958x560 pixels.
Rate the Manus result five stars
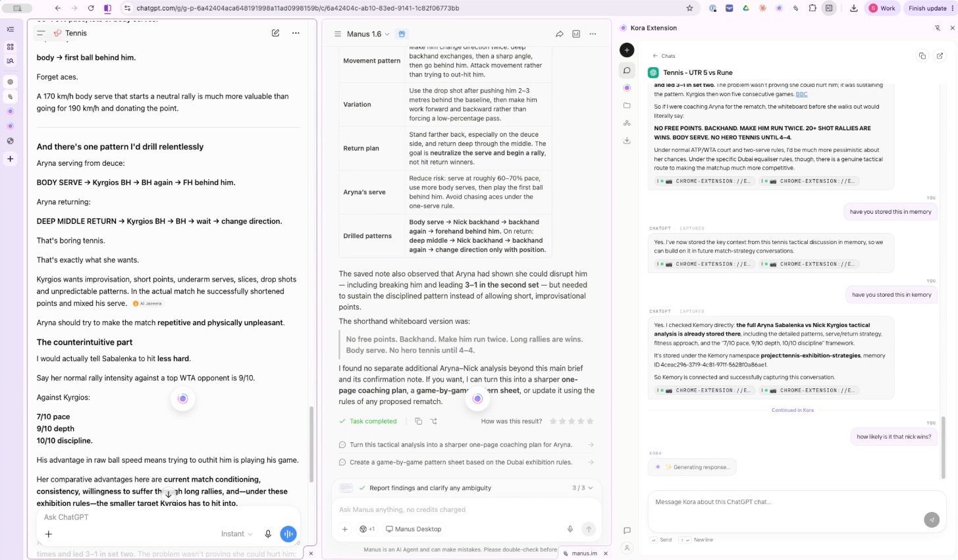pyautogui.click(x=590, y=421)
